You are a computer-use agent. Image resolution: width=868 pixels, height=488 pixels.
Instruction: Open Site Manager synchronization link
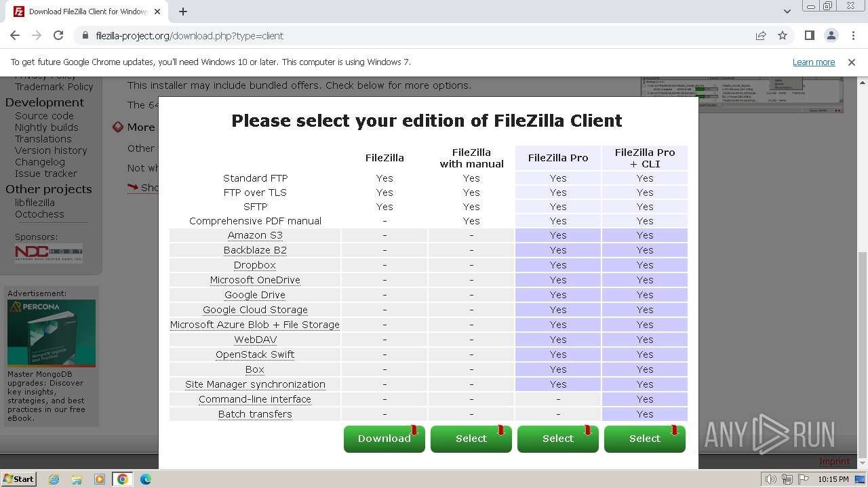[255, 384]
